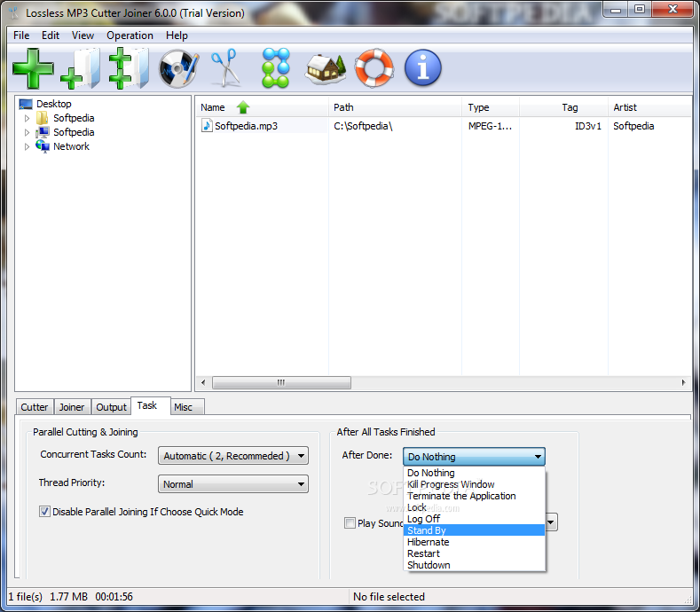Click the 'No file selected' status bar text

pos(389,597)
